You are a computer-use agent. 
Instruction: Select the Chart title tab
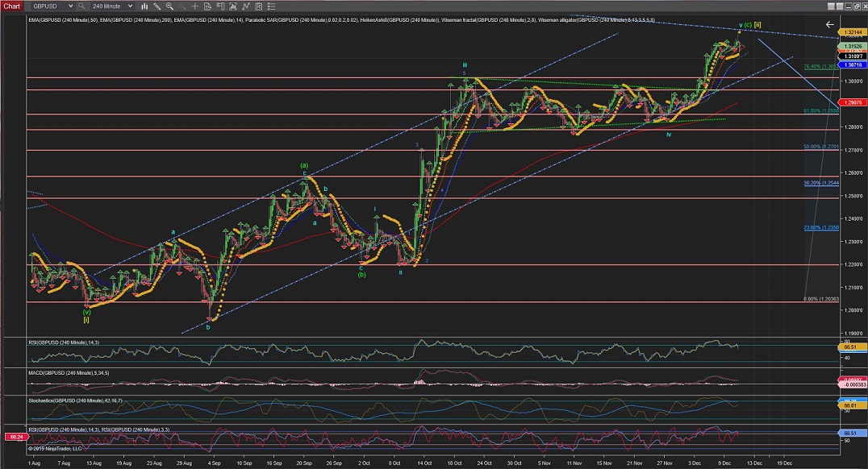(12, 6)
